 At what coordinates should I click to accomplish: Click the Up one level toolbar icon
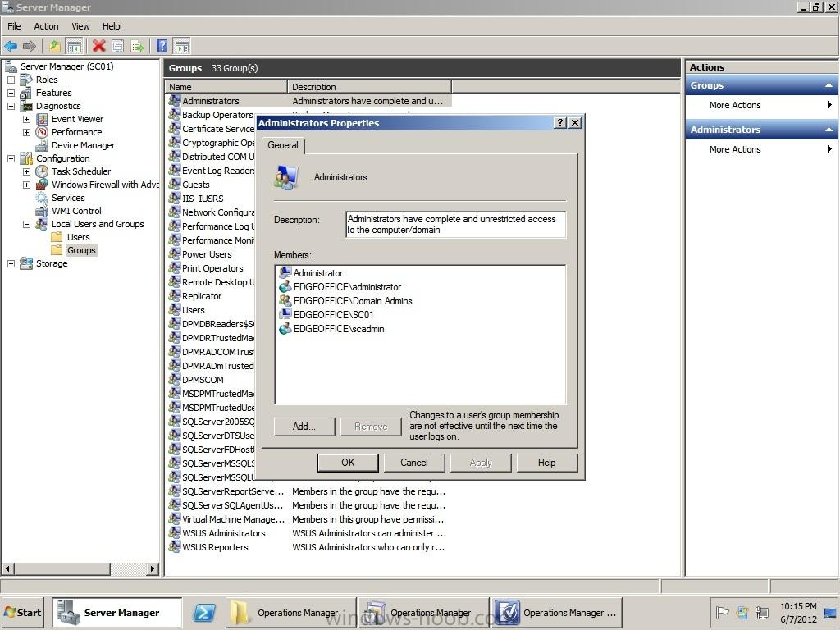coord(55,46)
